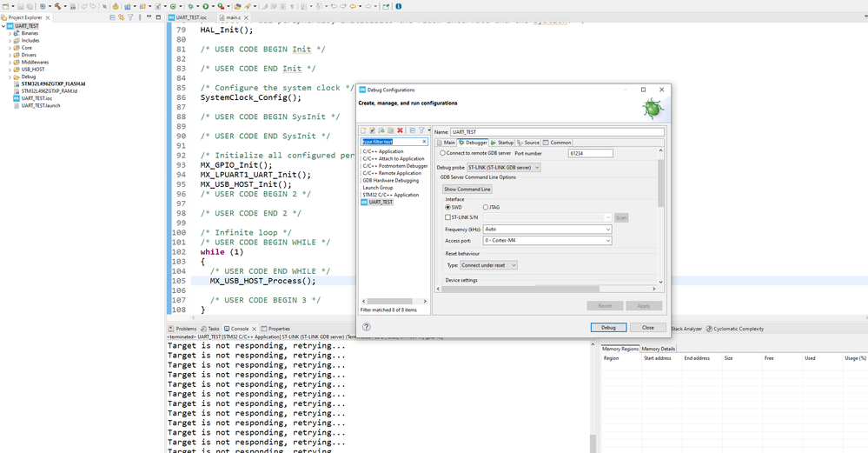Image resolution: width=868 pixels, height=453 pixels.
Task: Click the green bug Debug Configurations image
Action: click(653, 109)
